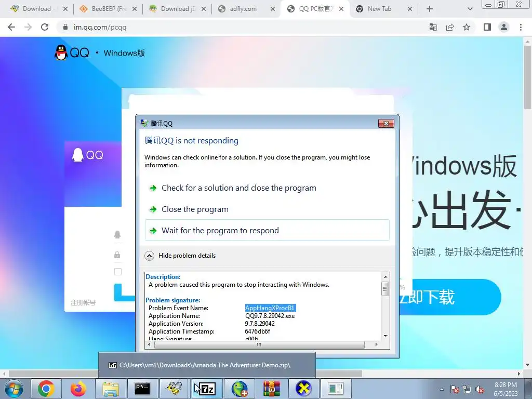This screenshot has width=532, height=399.
Task: Switch to the adfly.com tab
Action: coord(246,9)
